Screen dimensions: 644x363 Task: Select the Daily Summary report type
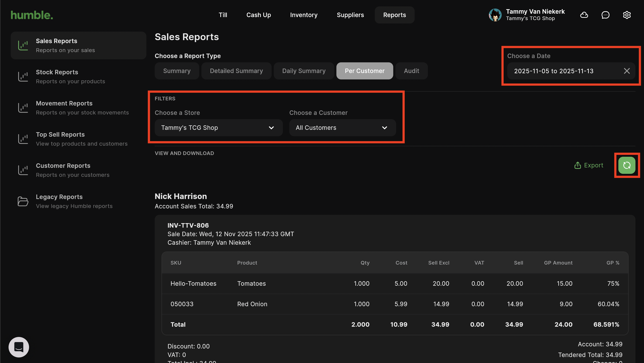(303, 71)
